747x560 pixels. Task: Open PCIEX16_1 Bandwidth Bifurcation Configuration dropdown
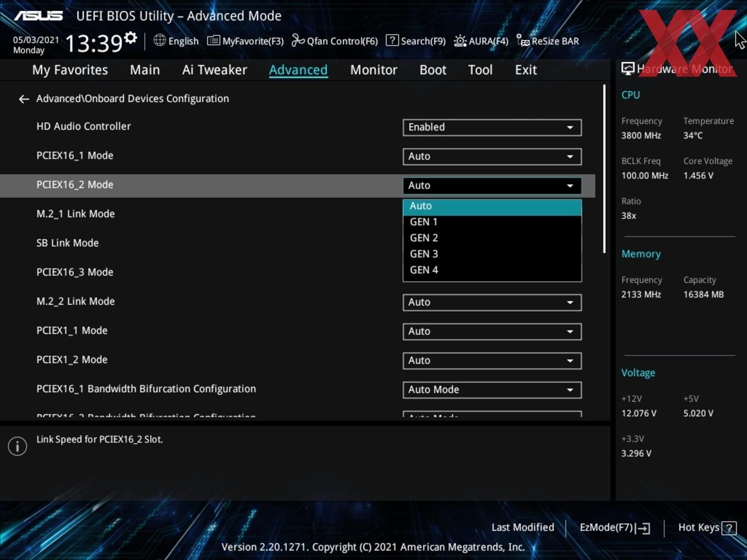coord(492,390)
